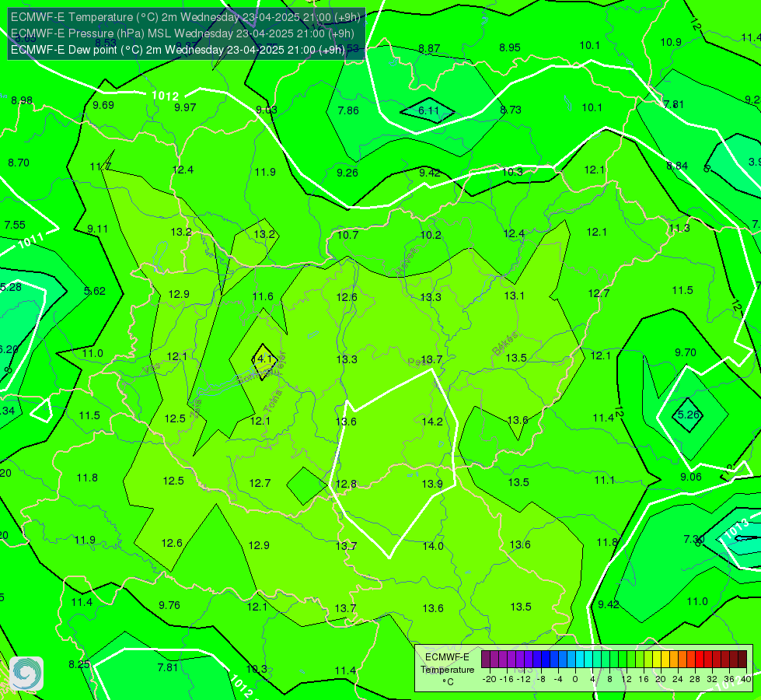Click the Heves county label
The image size is (761, 700).
click(407, 262)
